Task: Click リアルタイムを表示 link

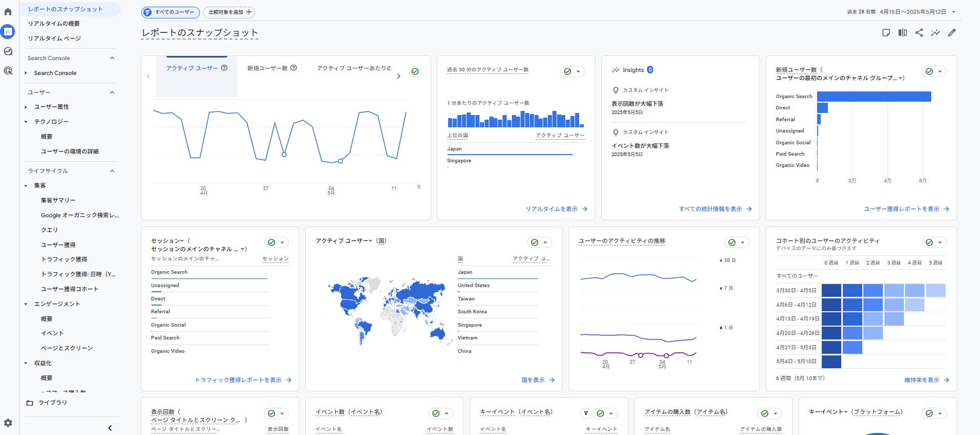Action: pyautogui.click(x=557, y=209)
